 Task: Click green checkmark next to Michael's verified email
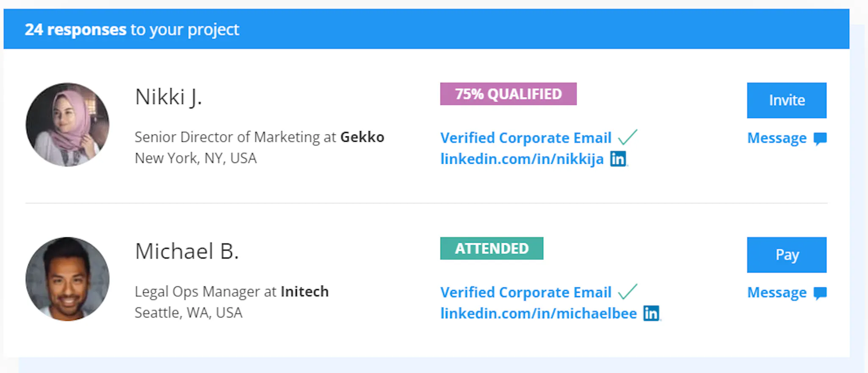coord(628,292)
